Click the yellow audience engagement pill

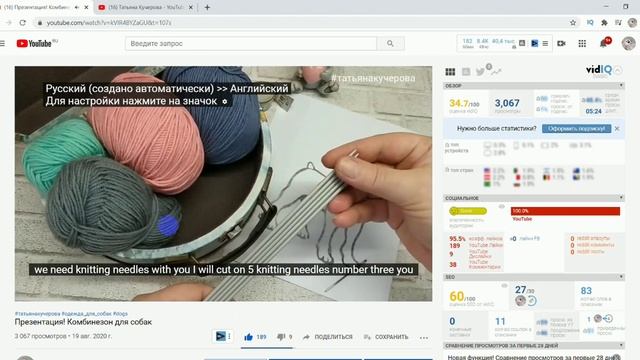468,211
